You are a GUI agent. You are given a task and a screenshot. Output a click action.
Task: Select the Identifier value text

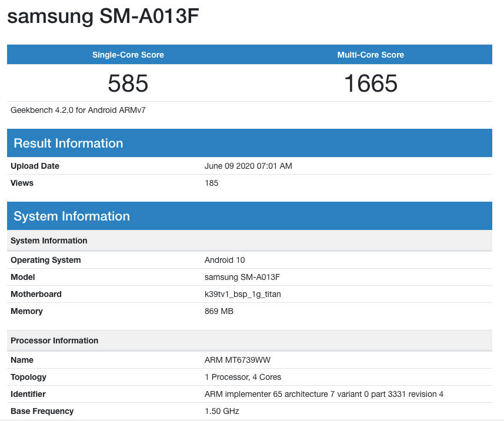pos(323,394)
